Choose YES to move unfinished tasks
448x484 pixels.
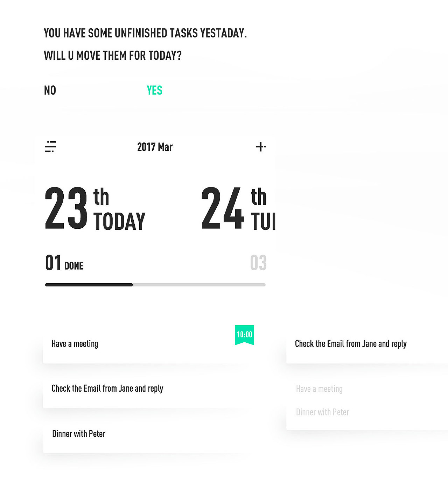(154, 91)
